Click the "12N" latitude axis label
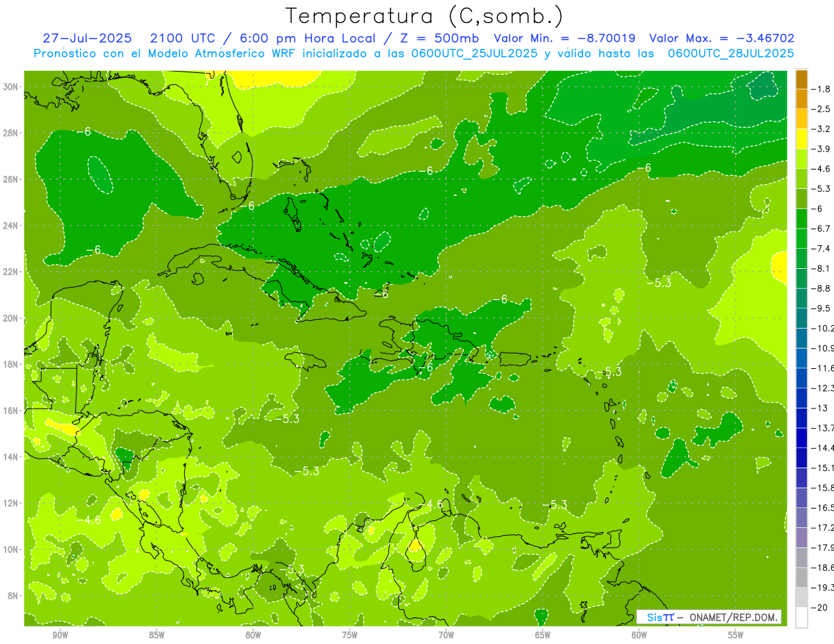834x644 pixels. tap(11, 503)
